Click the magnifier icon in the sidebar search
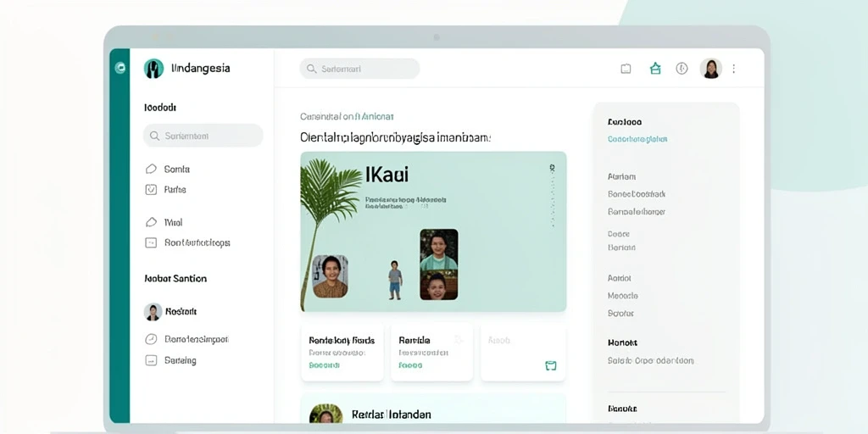Viewport: 868px width, 434px height. tap(155, 136)
